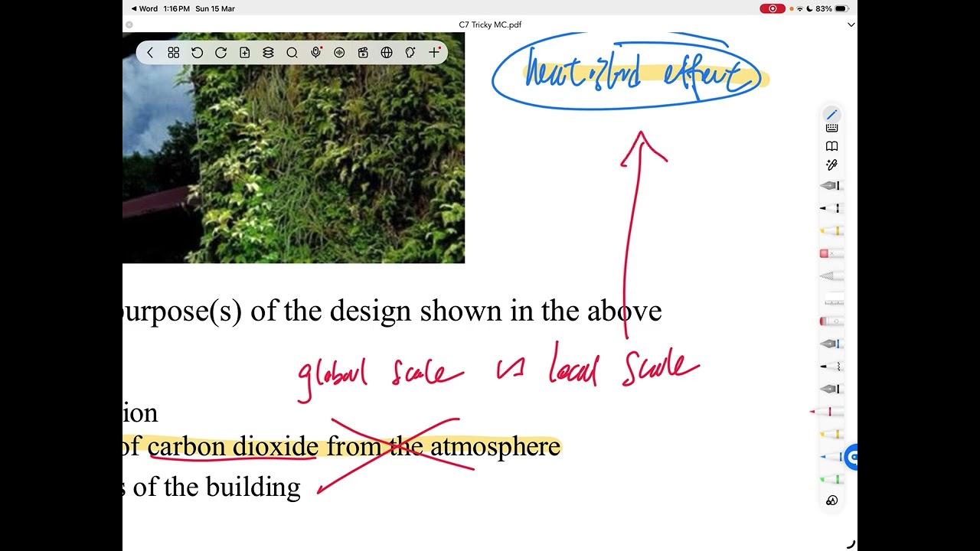Select the green marker pen
The image size is (980, 551).
coord(831,479)
